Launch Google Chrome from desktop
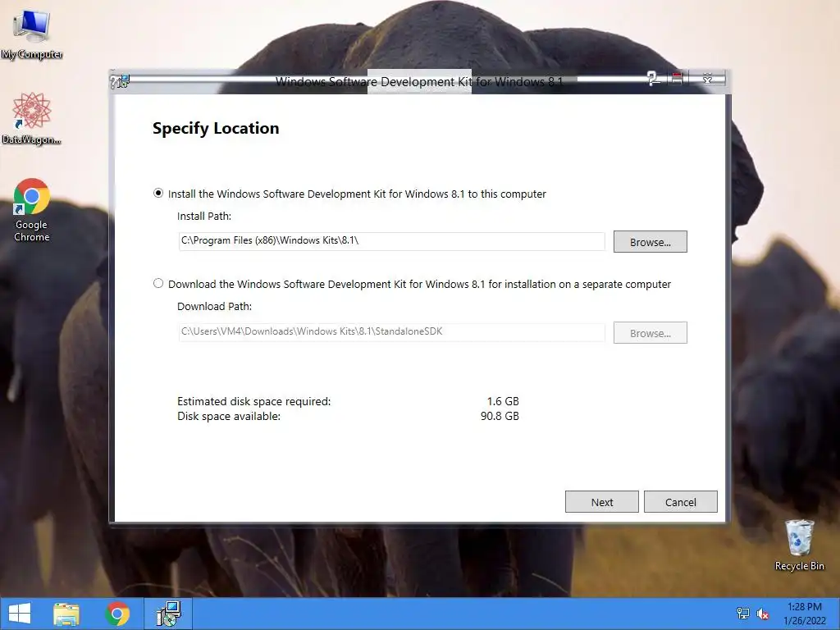 point(32,210)
